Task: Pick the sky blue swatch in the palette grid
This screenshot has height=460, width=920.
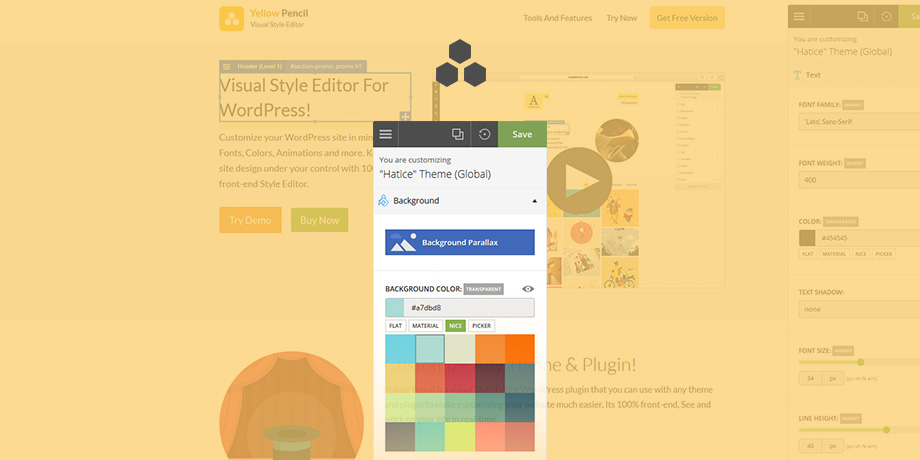Action: (x=400, y=349)
